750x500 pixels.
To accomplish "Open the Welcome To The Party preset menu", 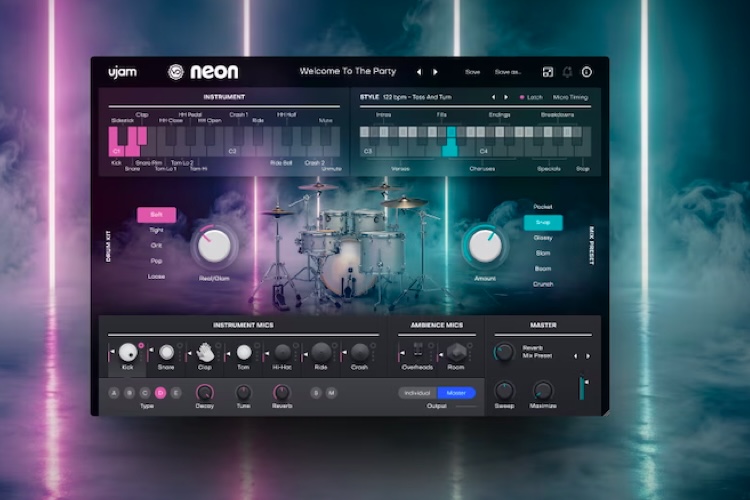I will 348,71.
